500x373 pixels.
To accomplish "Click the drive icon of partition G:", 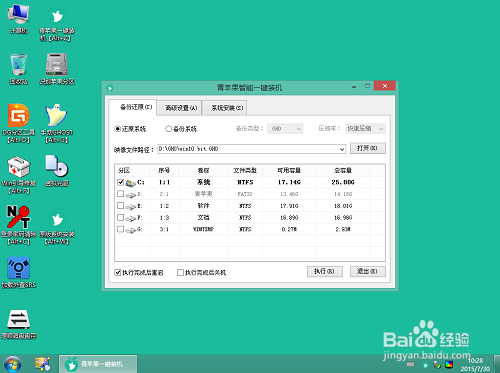I will coord(130,230).
